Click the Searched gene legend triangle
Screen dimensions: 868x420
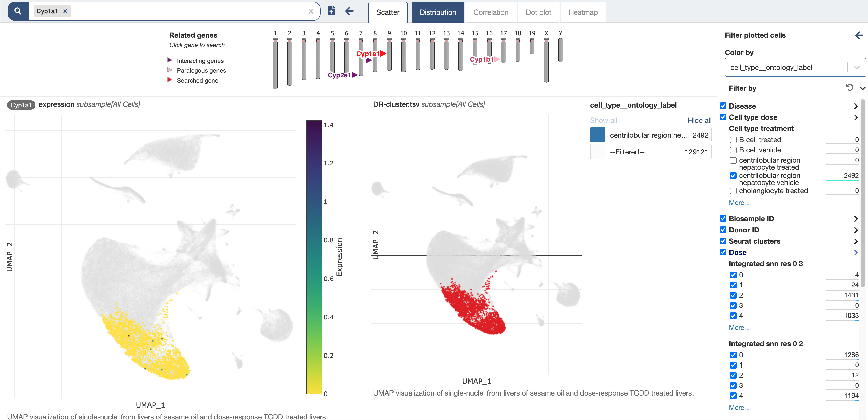(x=170, y=80)
